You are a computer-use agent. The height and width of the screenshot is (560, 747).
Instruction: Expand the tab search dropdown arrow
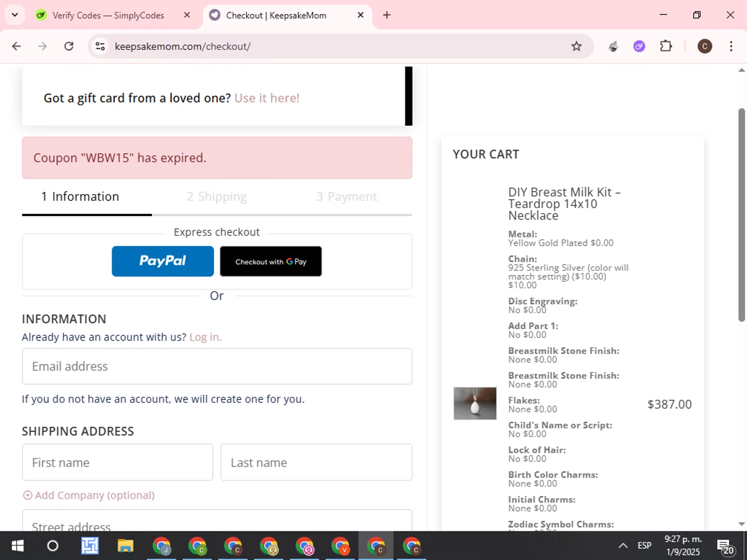[x=14, y=15]
